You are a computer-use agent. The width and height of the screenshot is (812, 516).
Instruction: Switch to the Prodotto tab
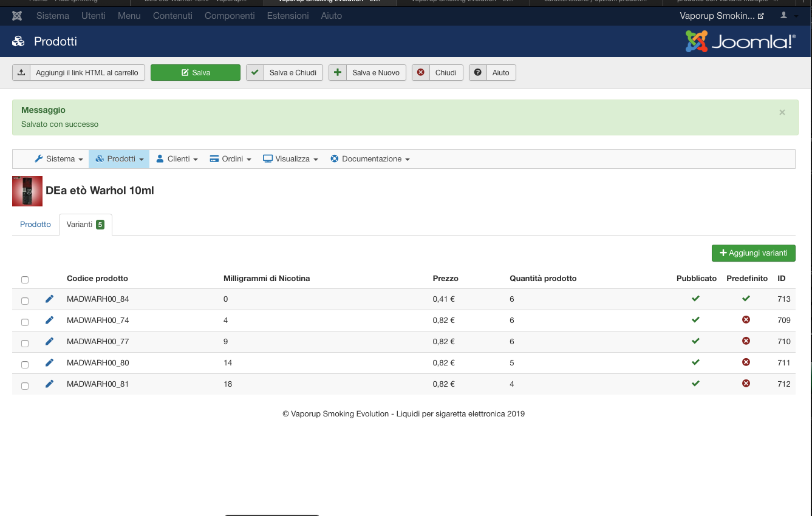pyautogui.click(x=35, y=225)
